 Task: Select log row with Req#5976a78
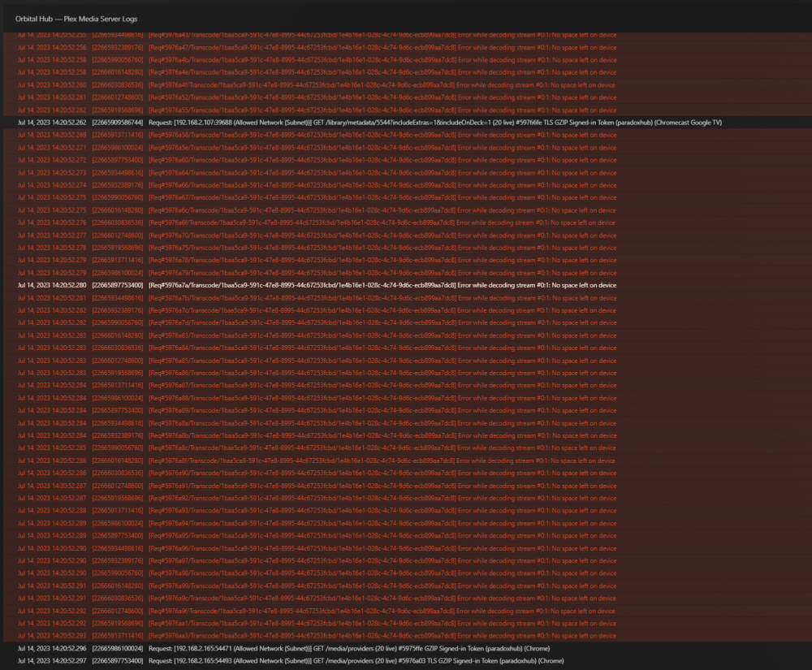406,261
